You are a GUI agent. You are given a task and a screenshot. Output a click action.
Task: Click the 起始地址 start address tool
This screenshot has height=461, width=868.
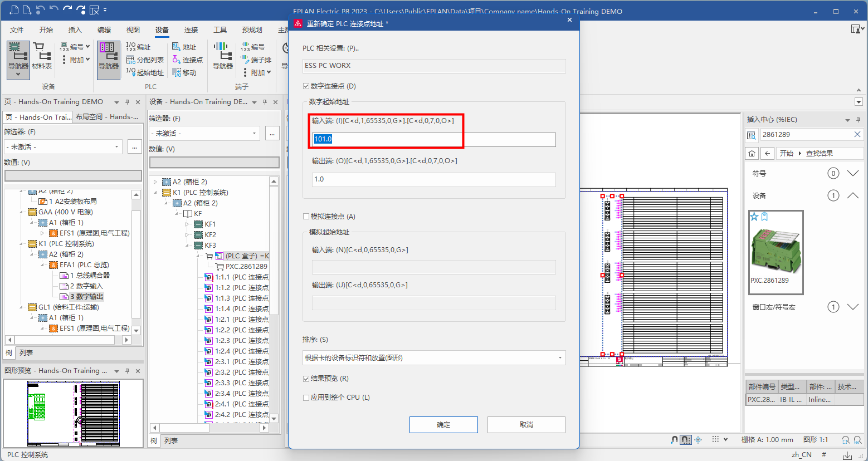point(145,72)
